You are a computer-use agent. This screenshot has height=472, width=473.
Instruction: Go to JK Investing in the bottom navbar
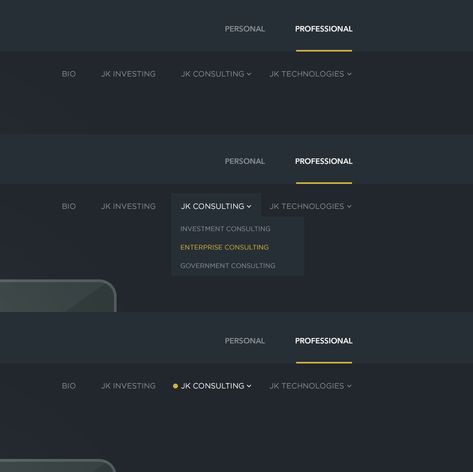point(128,386)
